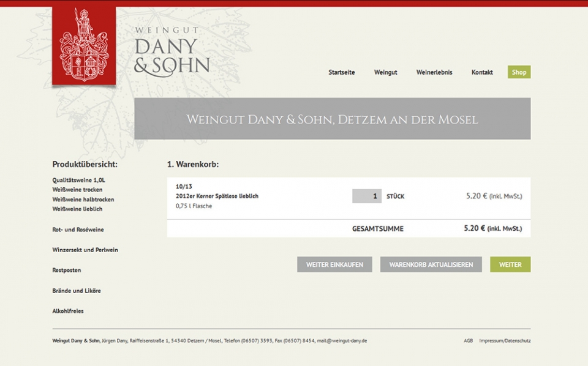Browse Brände und Liköre category

77,291
